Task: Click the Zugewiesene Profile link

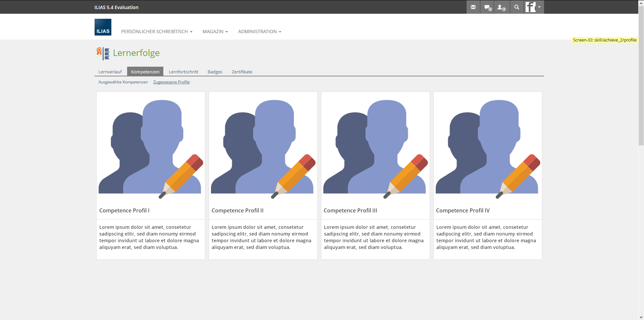Action: (x=171, y=82)
